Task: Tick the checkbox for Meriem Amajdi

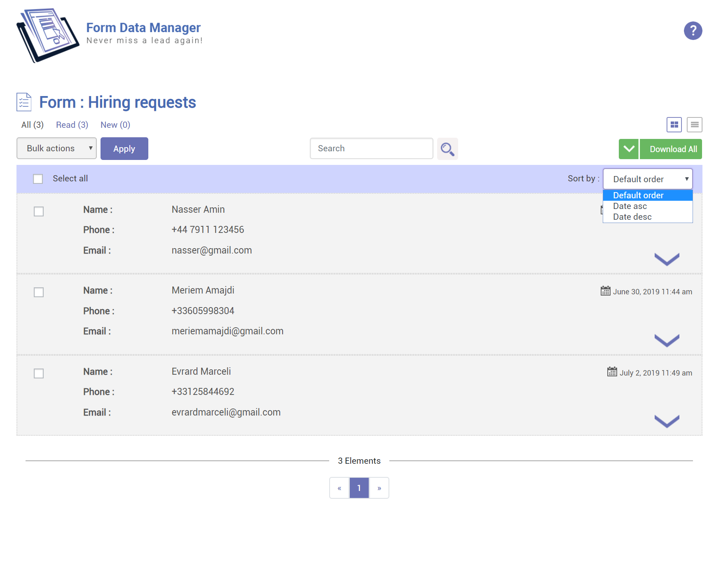Action: 39,292
